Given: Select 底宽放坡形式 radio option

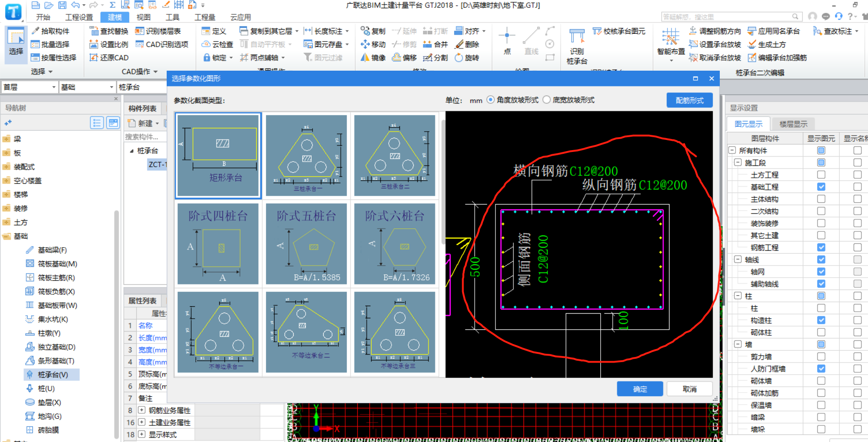Looking at the screenshot, I should (x=547, y=100).
